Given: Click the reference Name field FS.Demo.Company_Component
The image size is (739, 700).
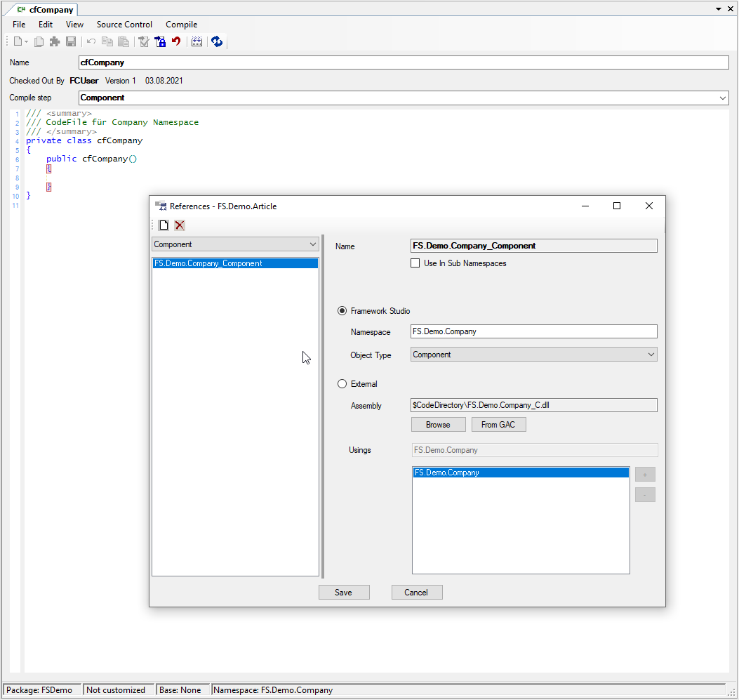Looking at the screenshot, I should click(534, 246).
